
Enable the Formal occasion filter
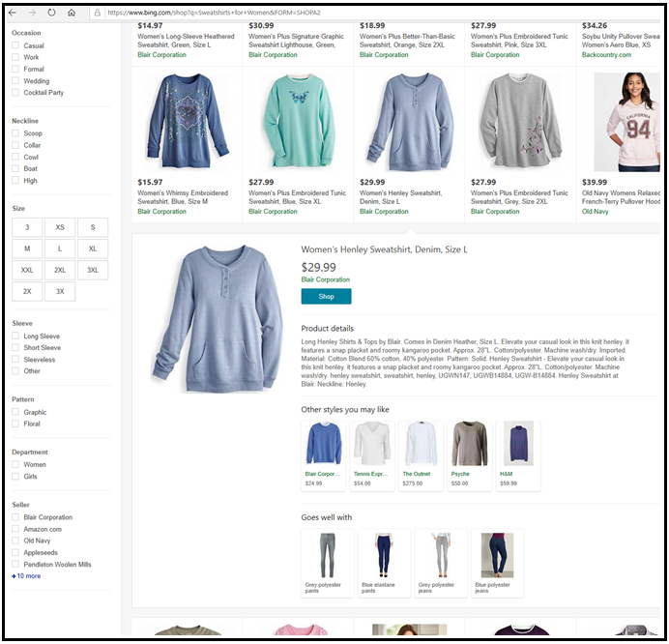(15, 69)
